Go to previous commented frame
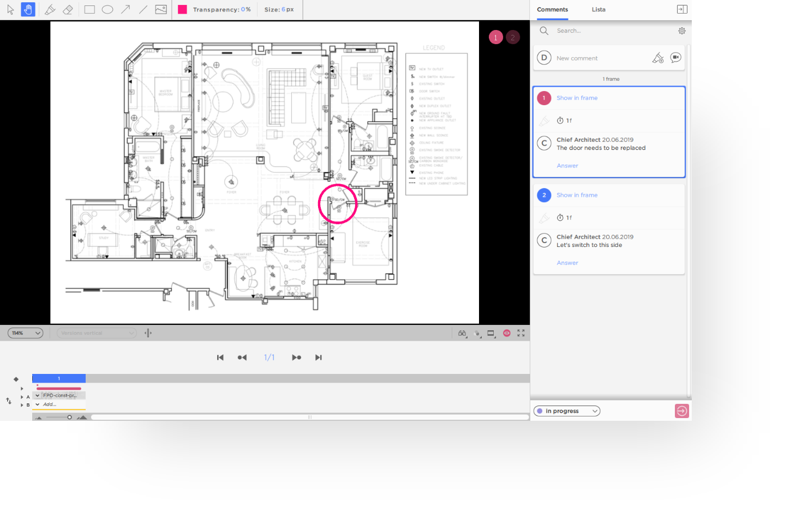Image resolution: width=802 pixels, height=532 pixels. tap(242, 358)
